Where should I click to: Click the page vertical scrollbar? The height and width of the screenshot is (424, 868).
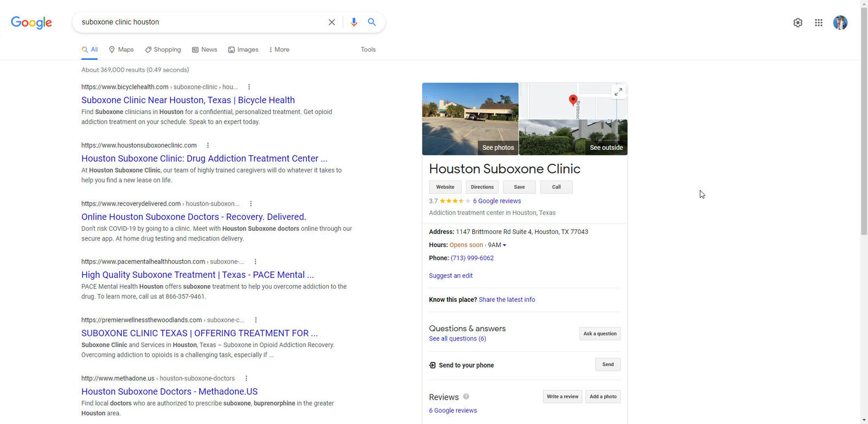pos(864,122)
